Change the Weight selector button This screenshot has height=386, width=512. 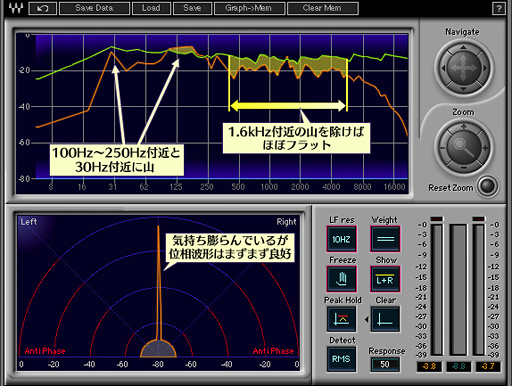click(x=385, y=239)
